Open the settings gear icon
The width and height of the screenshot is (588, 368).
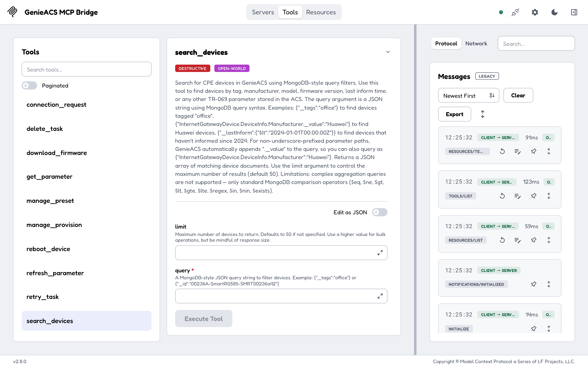click(x=535, y=12)
